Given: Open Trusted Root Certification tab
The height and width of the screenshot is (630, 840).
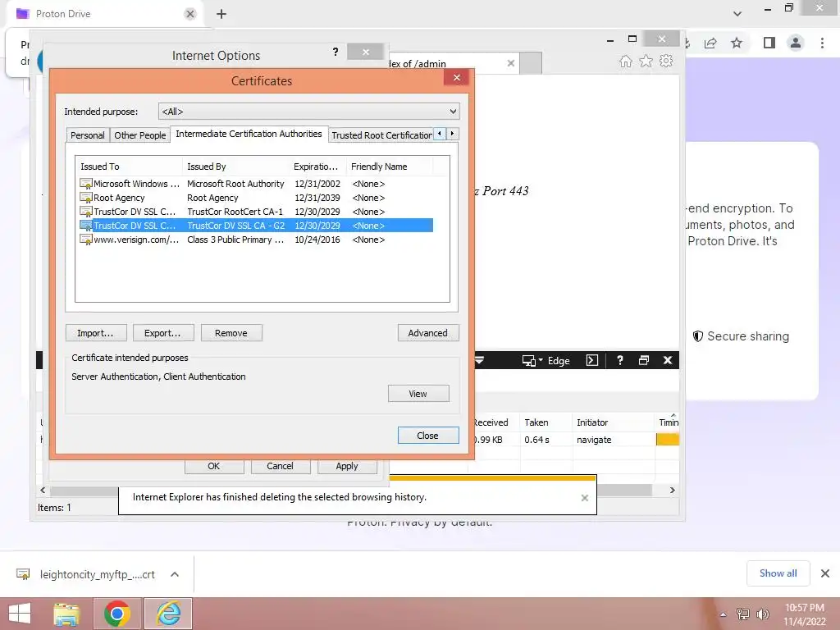Looking at the screenshot, I should coord(381,135).
